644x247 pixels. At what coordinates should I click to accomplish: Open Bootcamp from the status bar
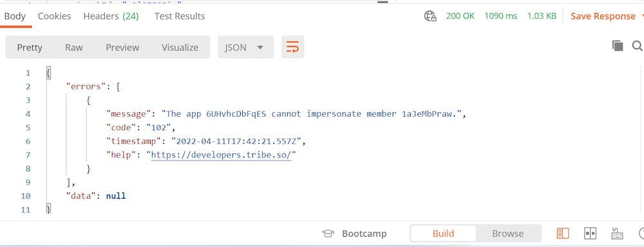[x=354, y=233]
